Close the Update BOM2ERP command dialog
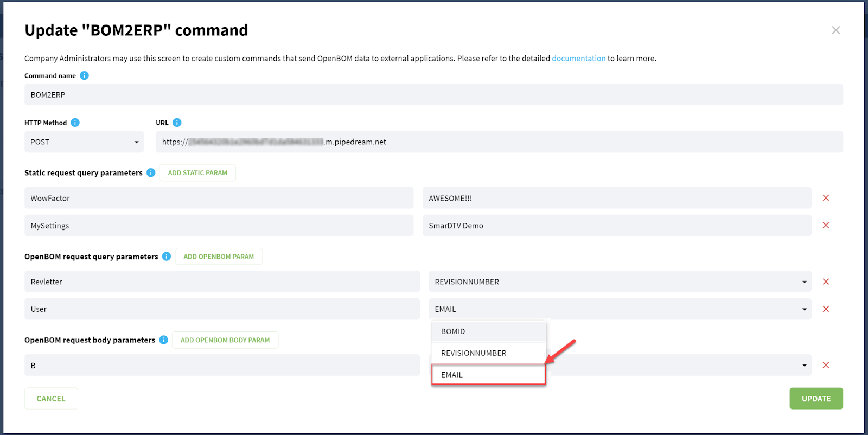Screen dimensions: 868x435 (x=836, y=30)
